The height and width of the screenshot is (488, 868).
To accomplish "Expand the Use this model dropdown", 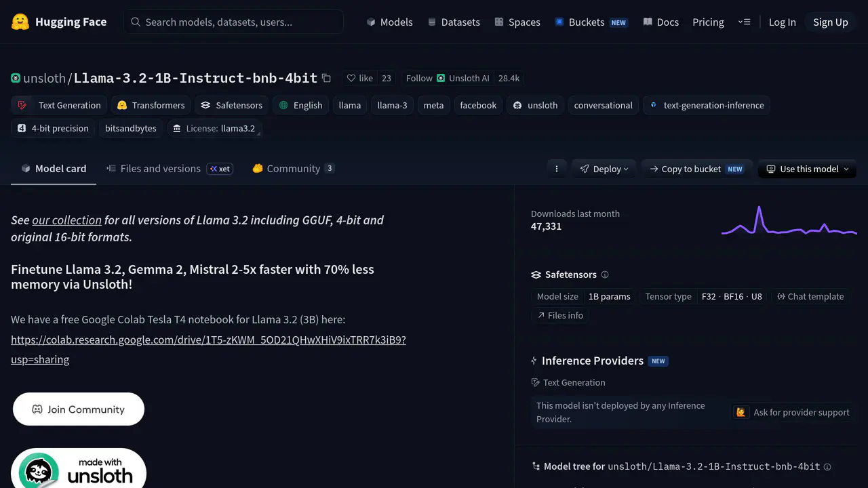I will coord(807,169).
